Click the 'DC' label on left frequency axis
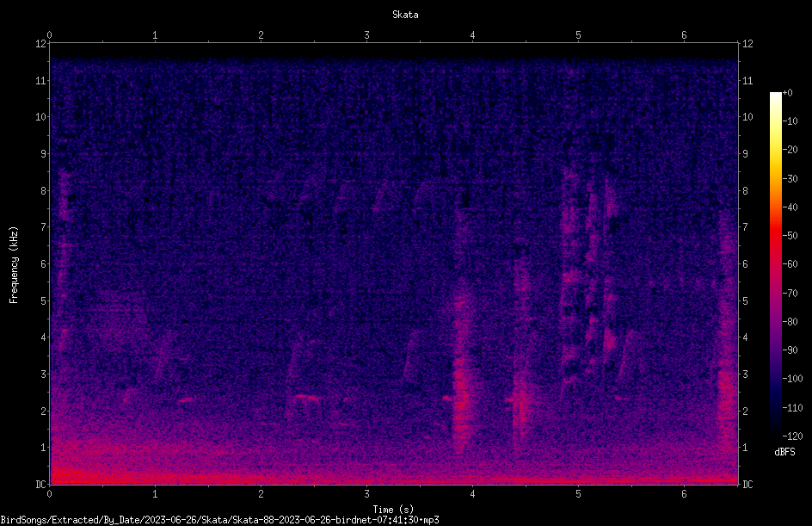Viewport: 812px width, 526px height. pos(40,484)
